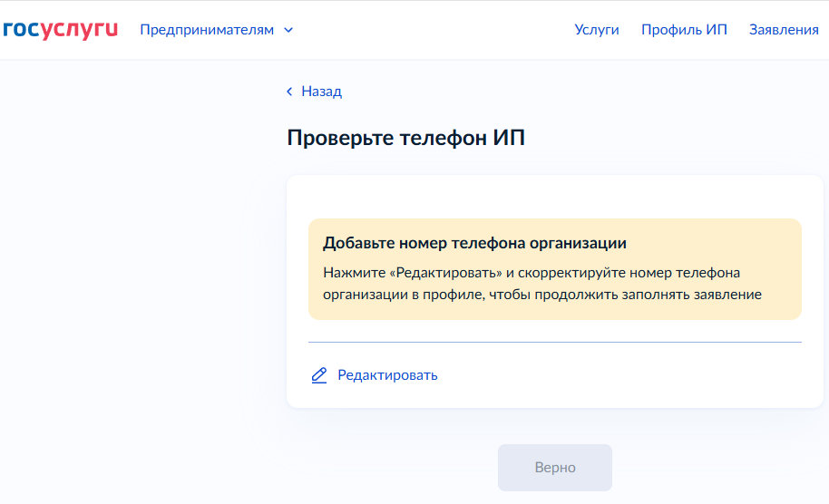Click the title Добавьте номер телефона организации
The image size is (829, 504).
tap(474, 244)
